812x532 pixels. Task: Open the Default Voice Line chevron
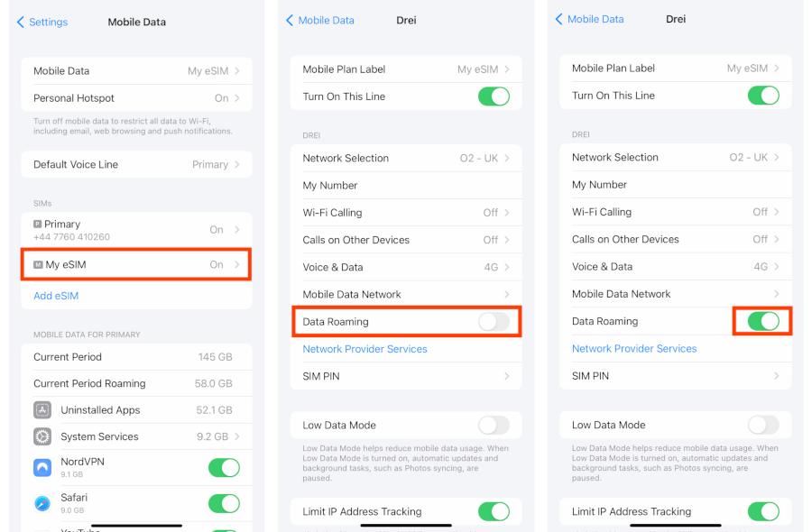[x=236, y=165]
